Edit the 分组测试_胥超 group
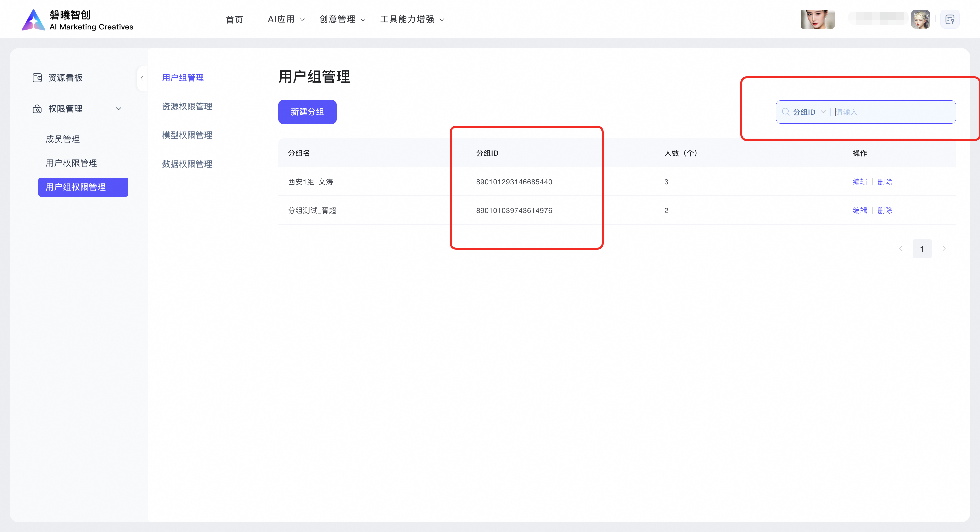The height and width of the screenshot is (532, 980). (x=860, y=210)
